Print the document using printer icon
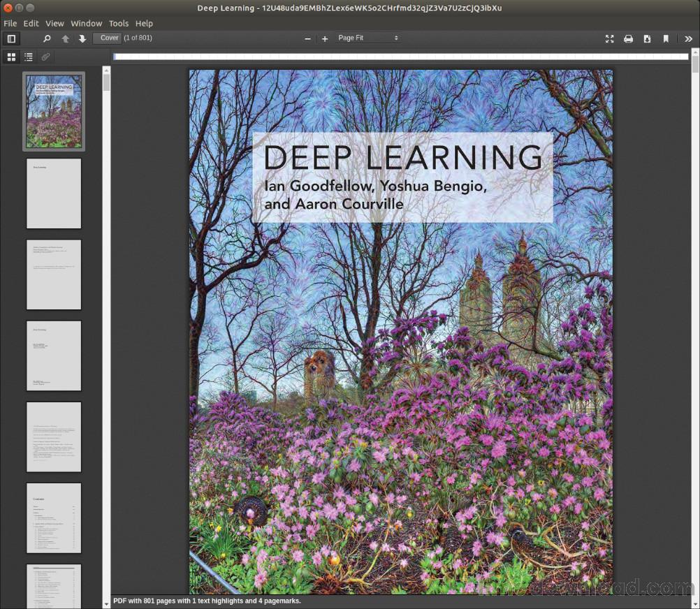700x609 pixels. 628,38
